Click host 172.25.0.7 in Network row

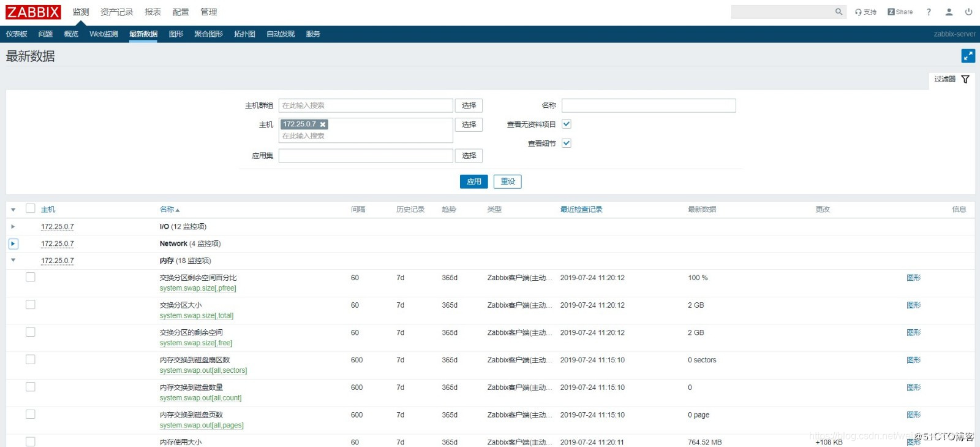pyautogui.click(x=58, y=244)
